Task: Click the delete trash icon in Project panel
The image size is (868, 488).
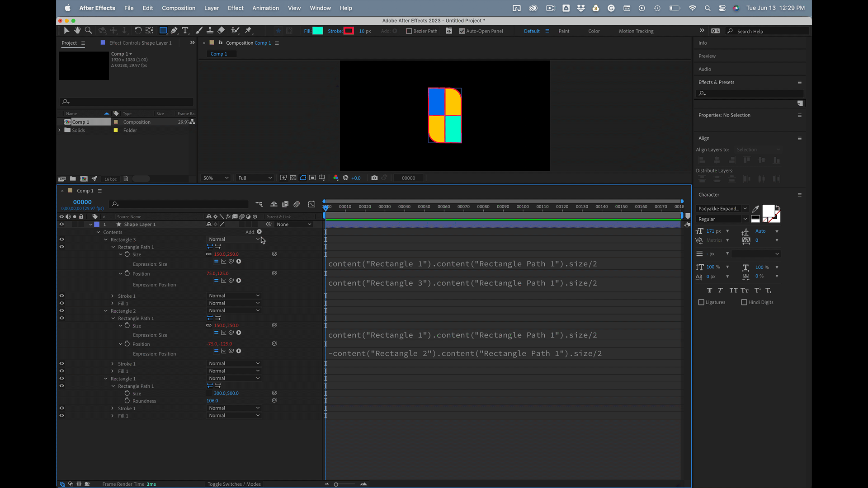Action: pos(126,179)
